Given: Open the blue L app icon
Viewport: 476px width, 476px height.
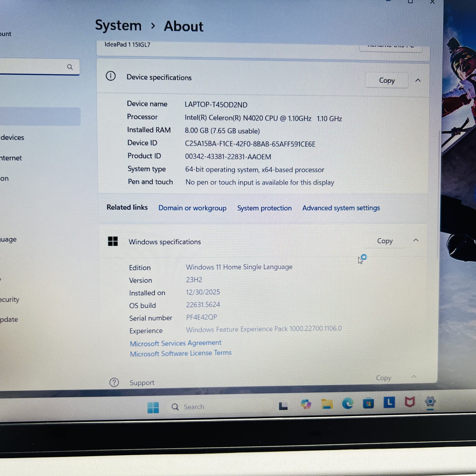Looking at the screenshot, I should [389, 402].
